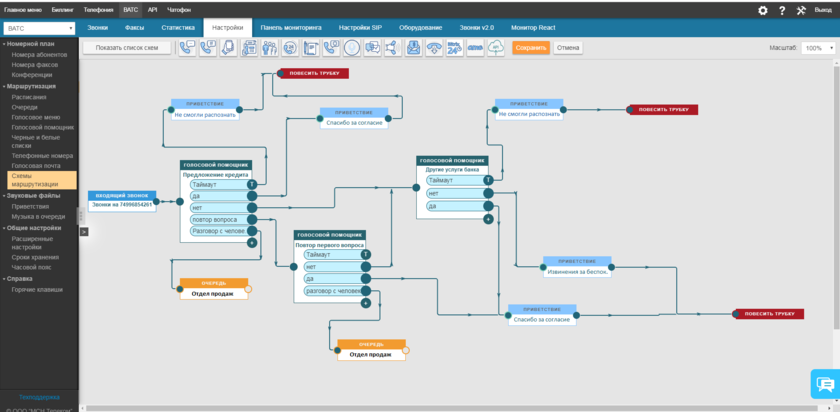Open the live chat widget icon
840x412 pixels.
click(825, 384)
